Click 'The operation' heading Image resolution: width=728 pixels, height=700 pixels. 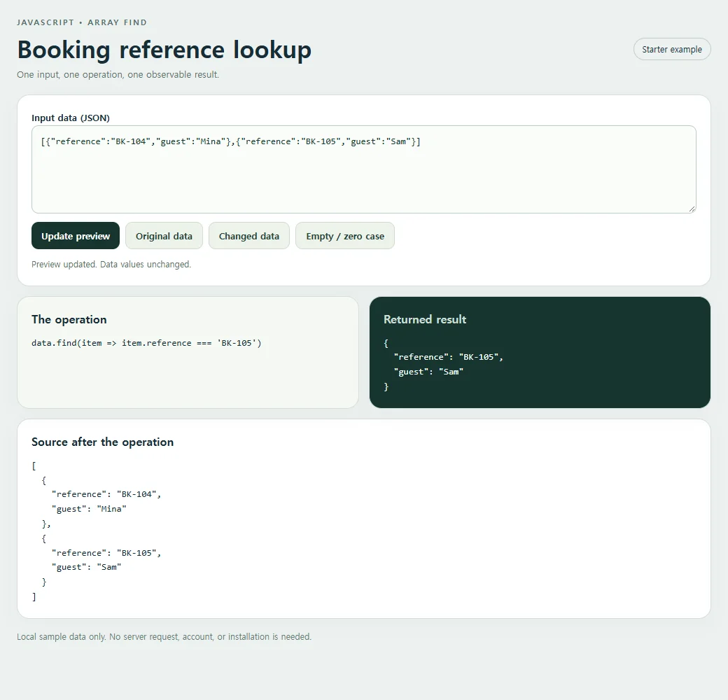[69, 319]
